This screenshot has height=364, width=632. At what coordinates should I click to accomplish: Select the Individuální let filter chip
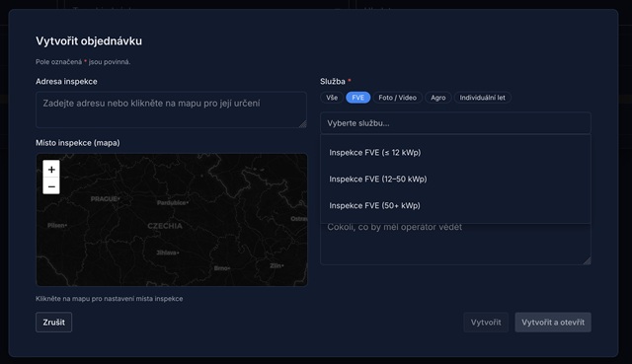[483, 98]
